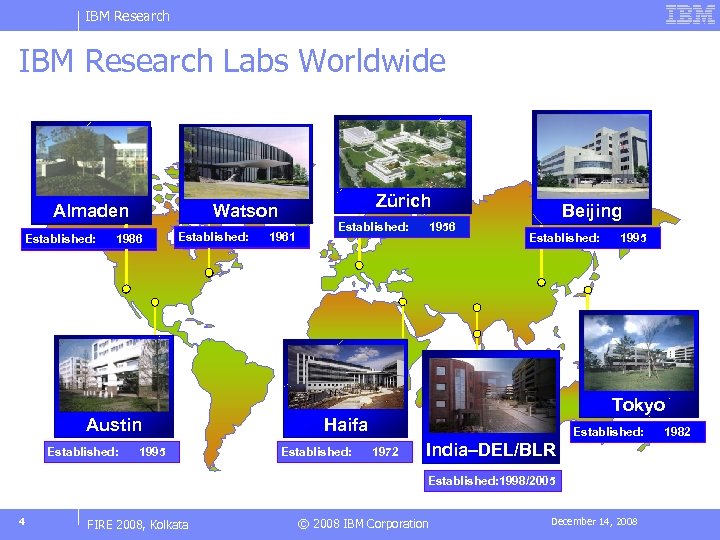Click the IBM logo in header
This screenshot has width=720, height=540.
[690, 14]
